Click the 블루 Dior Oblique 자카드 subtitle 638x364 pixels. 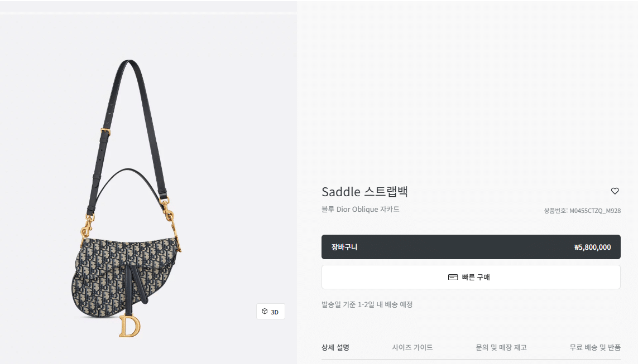pyautogui.click(x=361, y=209)
